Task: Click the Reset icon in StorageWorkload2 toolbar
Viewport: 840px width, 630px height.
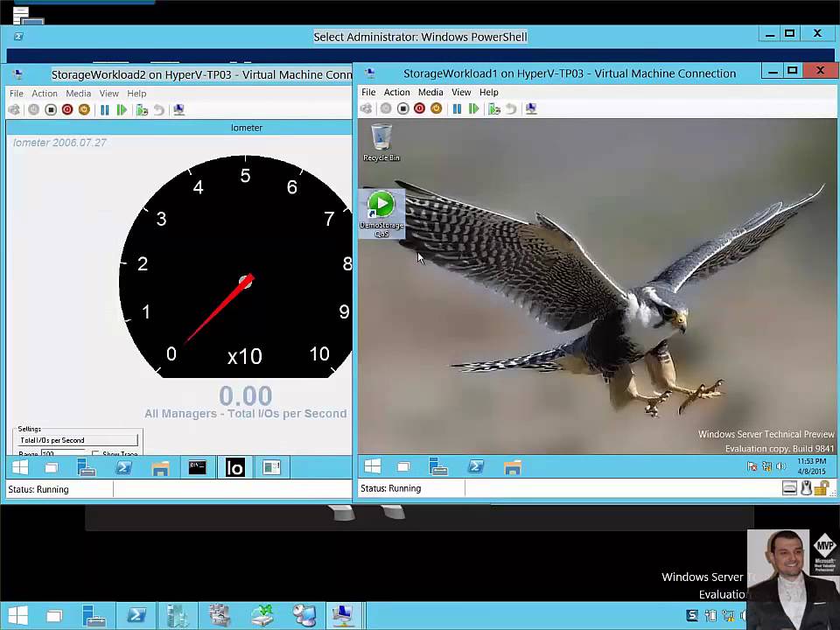Action: (x=122, y=109)
